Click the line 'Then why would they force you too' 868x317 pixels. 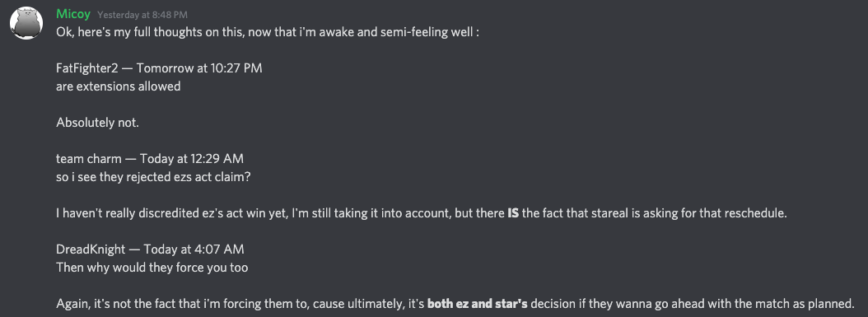coord(152,268)
